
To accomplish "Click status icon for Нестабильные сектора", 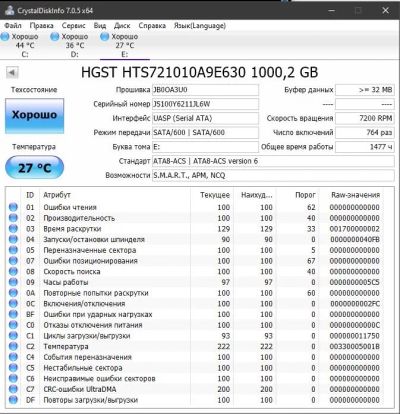I will [x=13, y=368].
